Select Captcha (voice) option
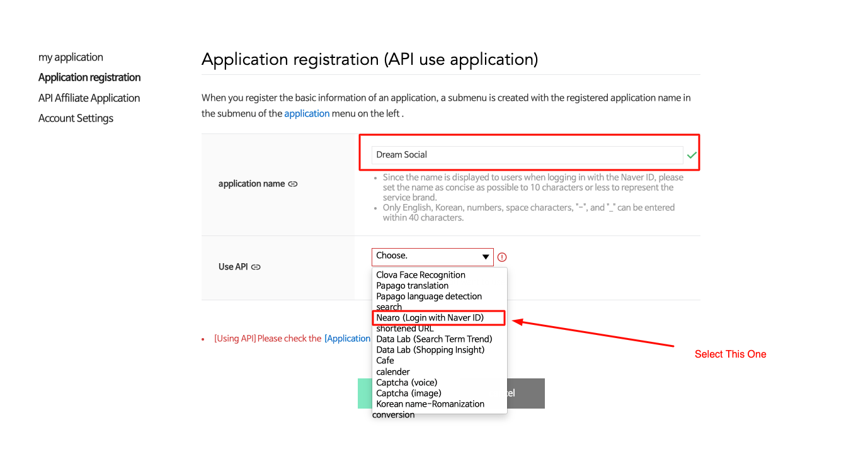The width and height of the screenshot is (868, 464). coord(440,382)
